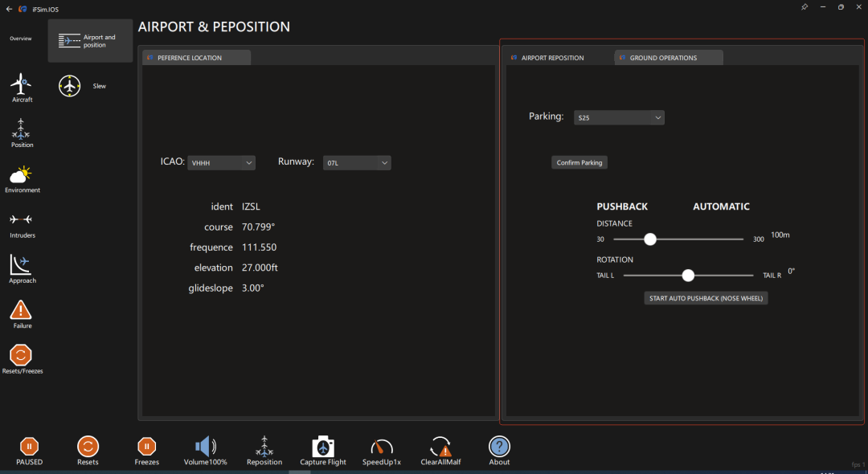Screen dimensions: 868x474
Task: Select the Approach chart icon
Action: click(x=22, y=265)
